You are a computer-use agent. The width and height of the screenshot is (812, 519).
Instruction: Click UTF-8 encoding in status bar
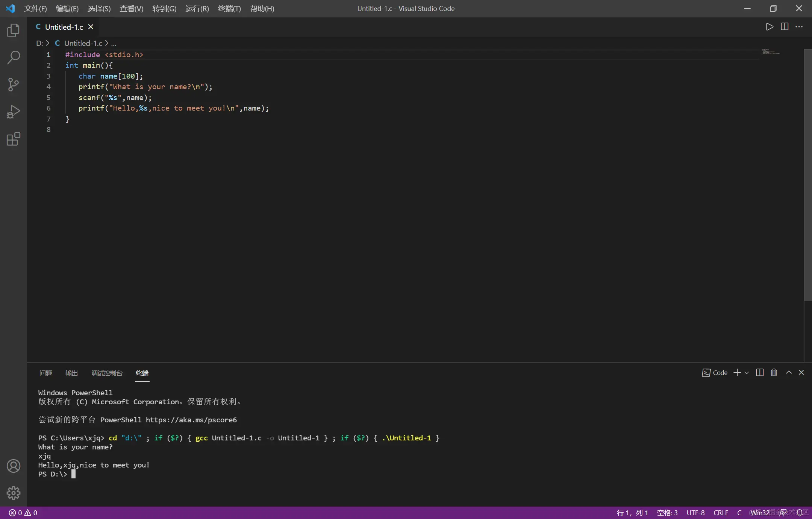tap(695, 513)
